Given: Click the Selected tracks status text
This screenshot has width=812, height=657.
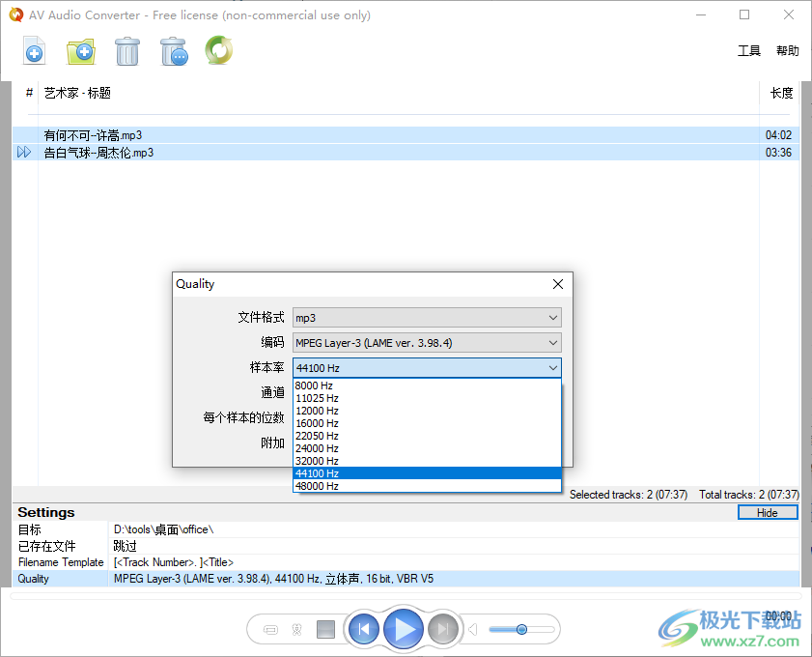Looking at the screenshot, I should pos(629,495).
